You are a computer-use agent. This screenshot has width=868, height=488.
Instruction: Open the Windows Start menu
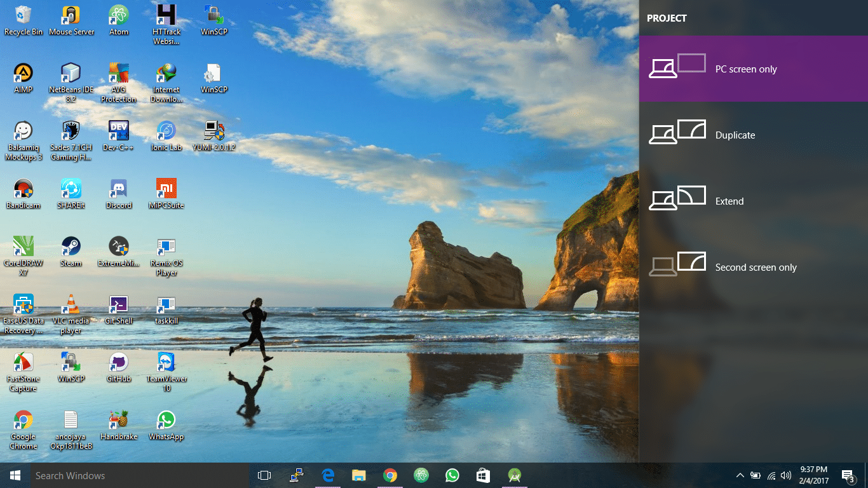15,475
